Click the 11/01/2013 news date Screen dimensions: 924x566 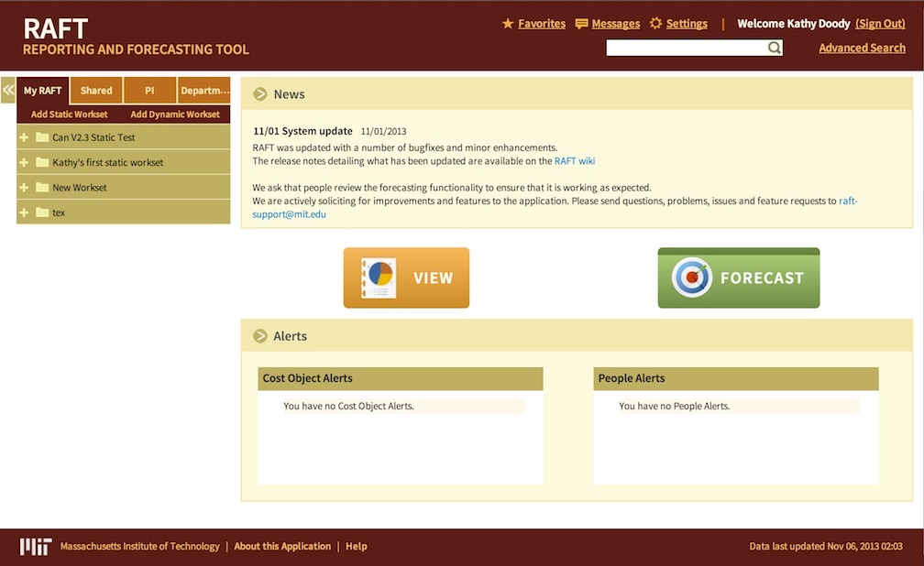[383, 131]
